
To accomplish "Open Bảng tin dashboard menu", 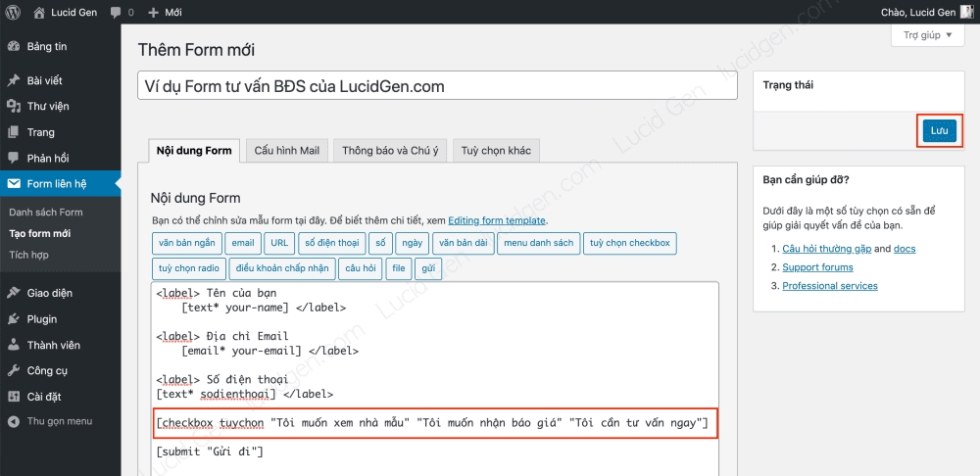I will pos(47,47).
